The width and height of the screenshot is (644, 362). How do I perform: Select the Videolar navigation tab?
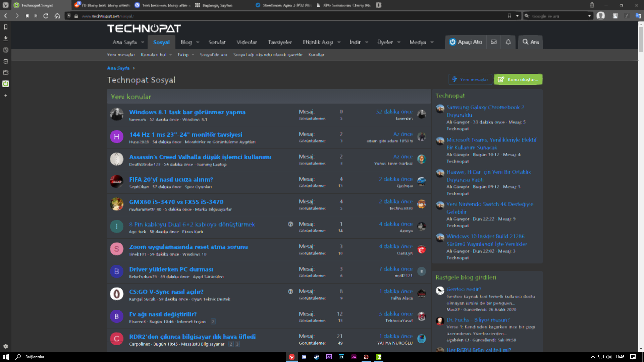(247, 42)
